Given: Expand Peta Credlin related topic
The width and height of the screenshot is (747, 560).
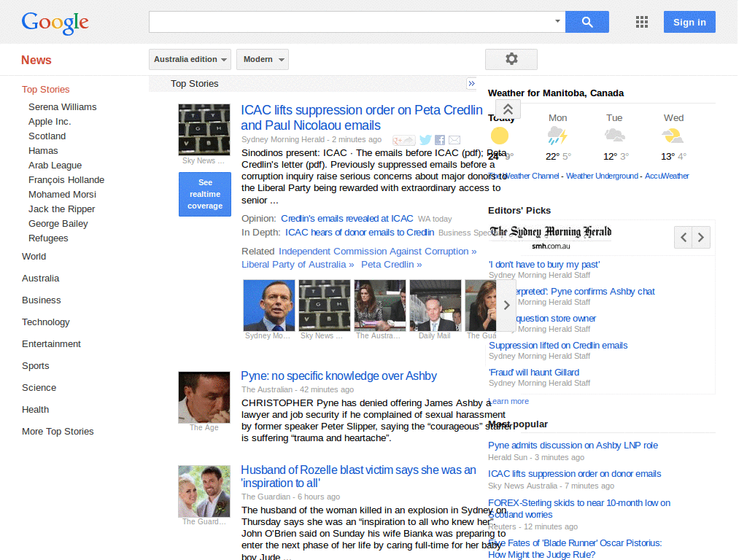Looking at the screenshot, I should tap(392, 265).
